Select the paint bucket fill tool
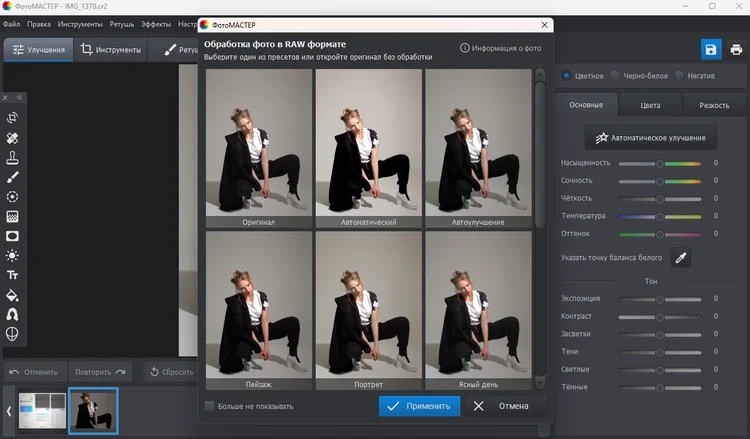Image resolution: width=750 pixels, height=439 pixels. point(13,295)
